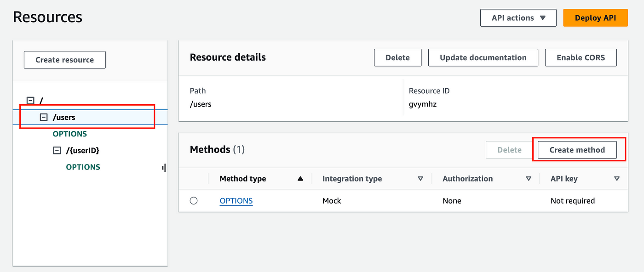Click Update documentation button

coord(483,57)
